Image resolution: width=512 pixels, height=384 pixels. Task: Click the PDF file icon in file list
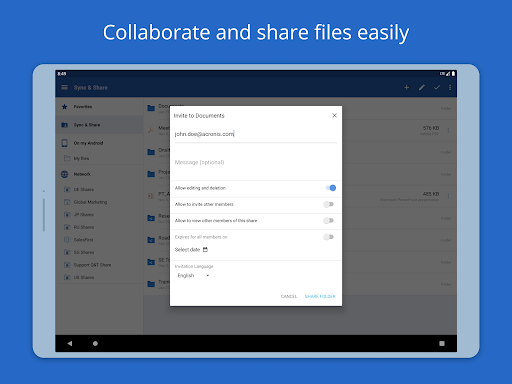point(151,130)
